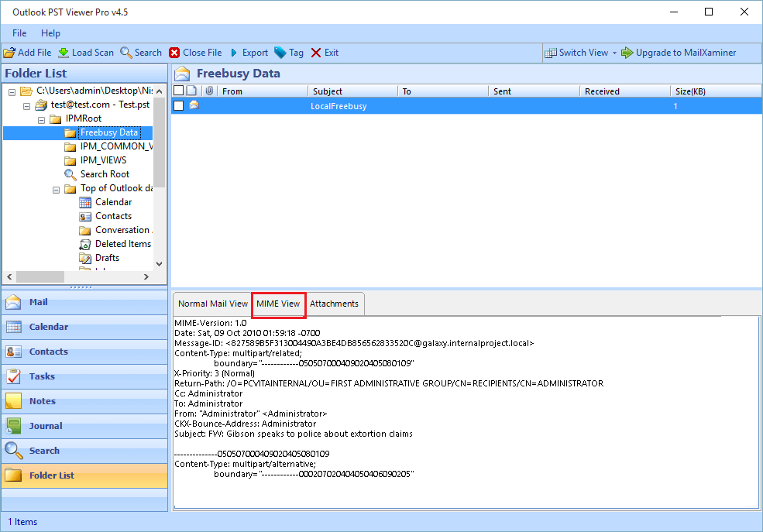
Task: Click the Switch View grid icon
Action: [x=550, y=53]
